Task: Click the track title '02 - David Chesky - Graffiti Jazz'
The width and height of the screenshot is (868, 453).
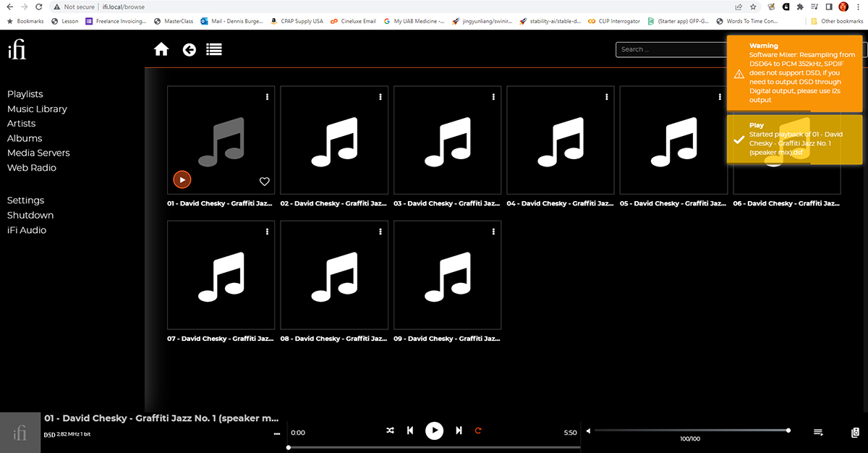Action: (334, 203)
